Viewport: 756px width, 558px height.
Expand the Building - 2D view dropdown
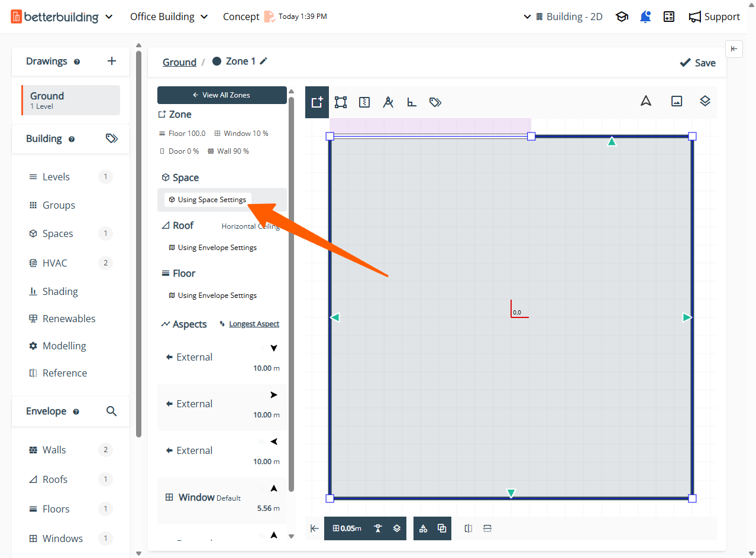tap(563, 17)
